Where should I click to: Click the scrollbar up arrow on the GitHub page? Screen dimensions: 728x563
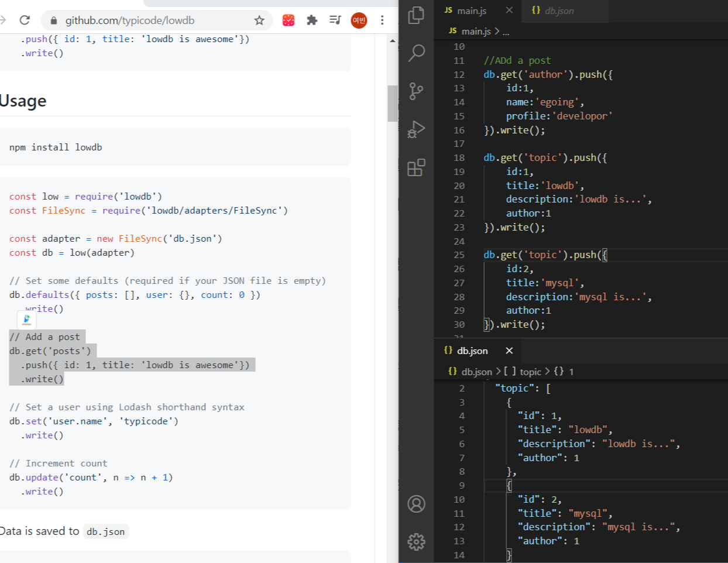(393, 41)
